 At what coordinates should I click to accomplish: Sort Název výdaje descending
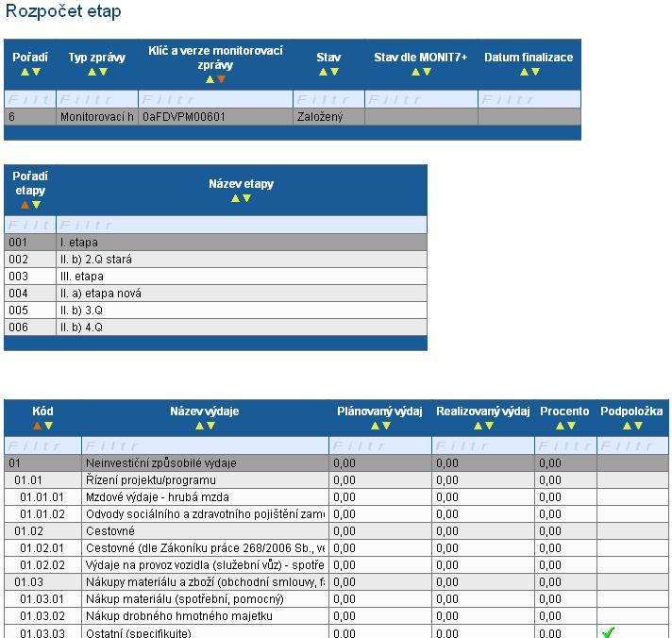[210, 426]
